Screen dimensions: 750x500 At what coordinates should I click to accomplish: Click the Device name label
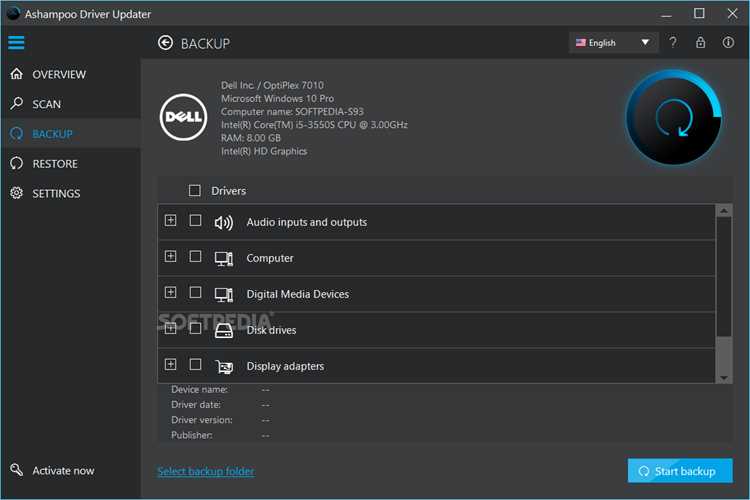(x=199, y=389)
